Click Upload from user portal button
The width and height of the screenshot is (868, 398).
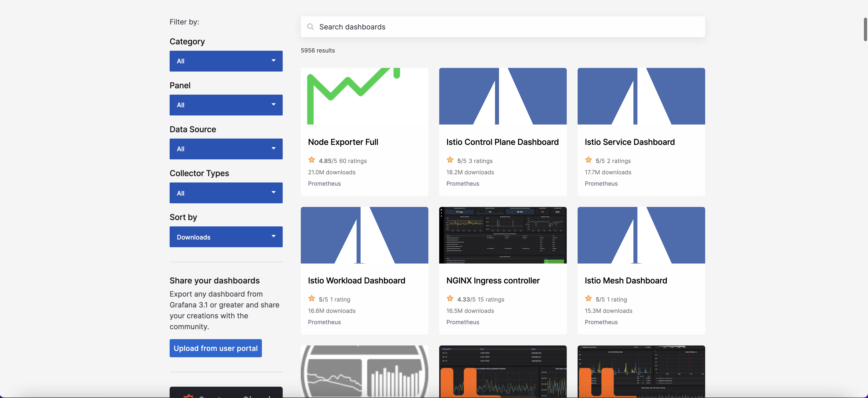pyautogui.click(x=216, y=348)
